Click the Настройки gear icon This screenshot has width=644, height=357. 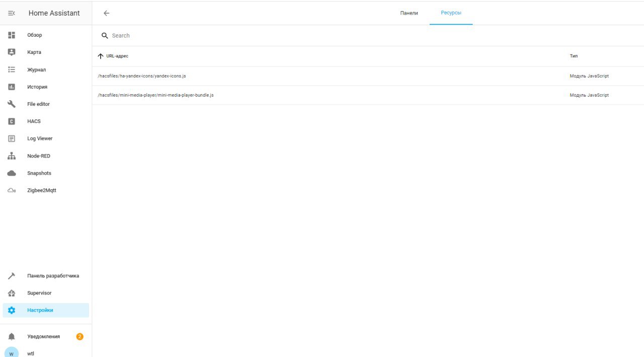coord(12,310)
